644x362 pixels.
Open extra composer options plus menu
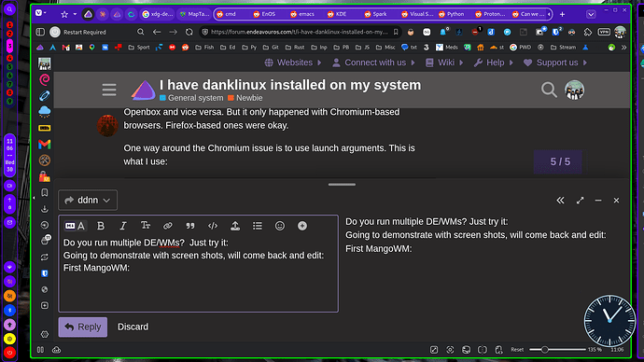[x=302, y=226]
